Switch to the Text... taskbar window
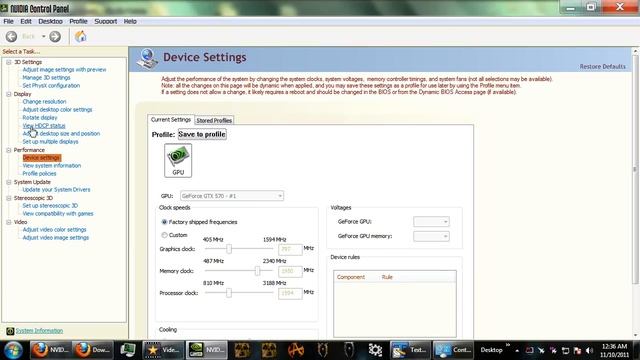The image size is (640, 360). tap(410, 350)
